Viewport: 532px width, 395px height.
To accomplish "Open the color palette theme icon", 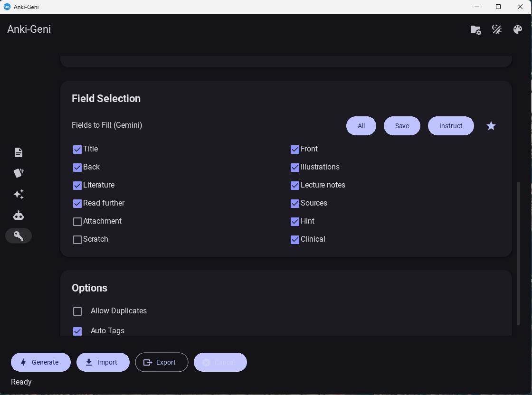I will 518,29.
